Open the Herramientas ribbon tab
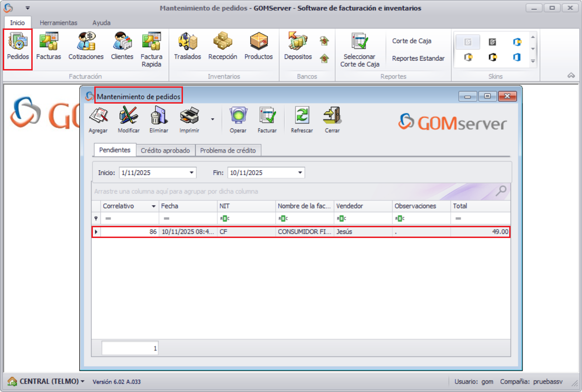Screen dimensions: 582x392 tap(58, 22)
